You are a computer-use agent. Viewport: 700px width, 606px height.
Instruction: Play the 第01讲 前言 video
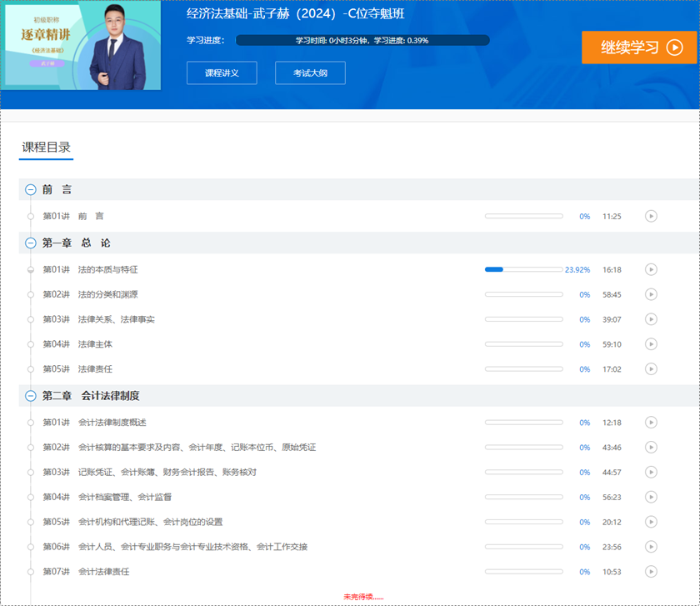tap(651, 216)
